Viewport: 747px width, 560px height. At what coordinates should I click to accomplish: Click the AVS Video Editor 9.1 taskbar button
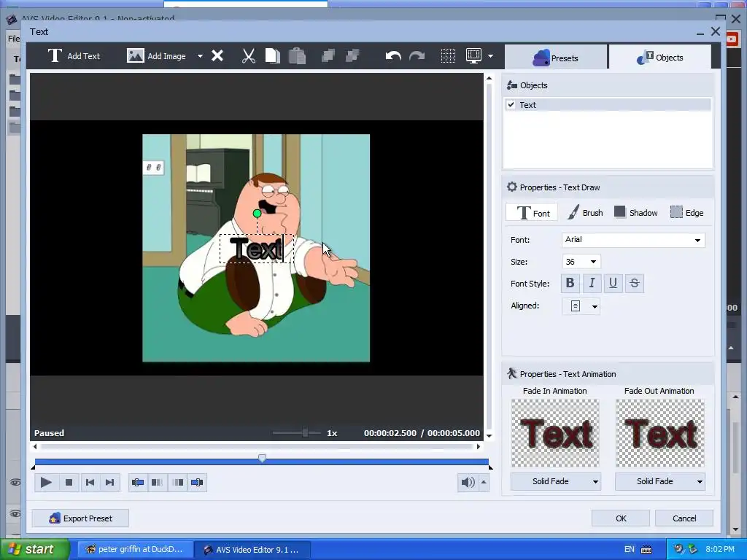[252, 550]
